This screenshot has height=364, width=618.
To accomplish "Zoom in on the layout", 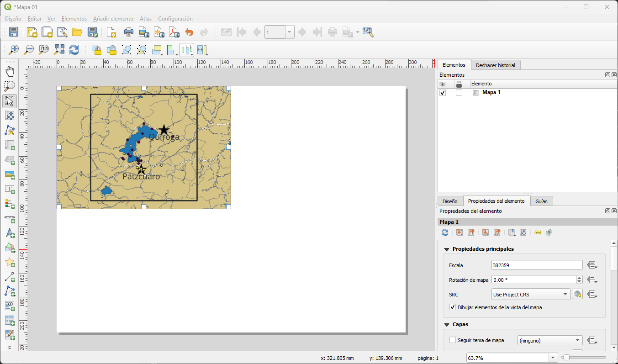I will point(14,50).
